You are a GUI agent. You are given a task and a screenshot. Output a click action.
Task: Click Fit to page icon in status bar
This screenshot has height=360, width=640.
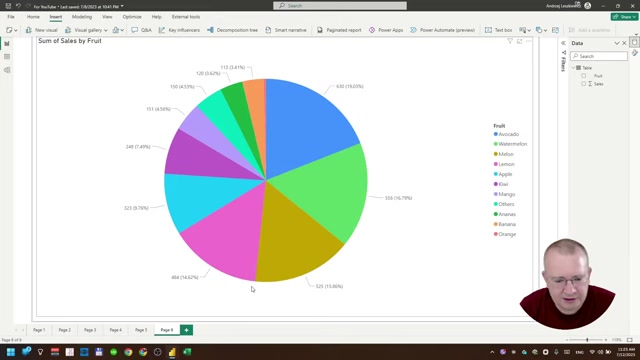pyautogui.click(x=630, y=340)
